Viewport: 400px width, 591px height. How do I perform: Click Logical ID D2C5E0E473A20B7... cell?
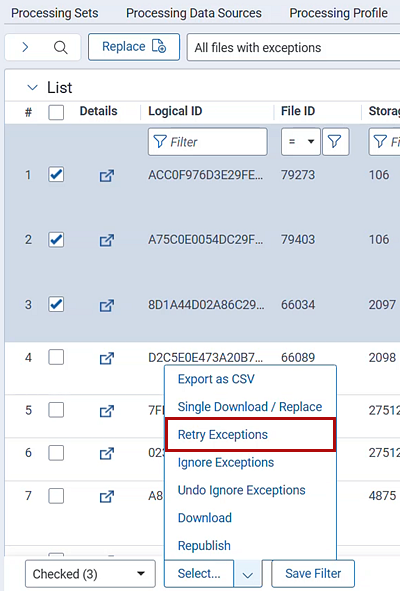205,357
